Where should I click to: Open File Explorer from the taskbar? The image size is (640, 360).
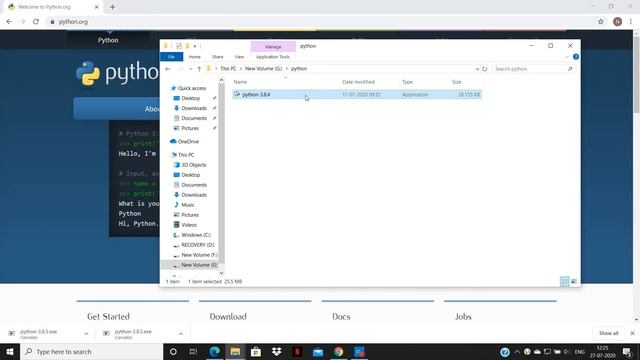(235, 351)
